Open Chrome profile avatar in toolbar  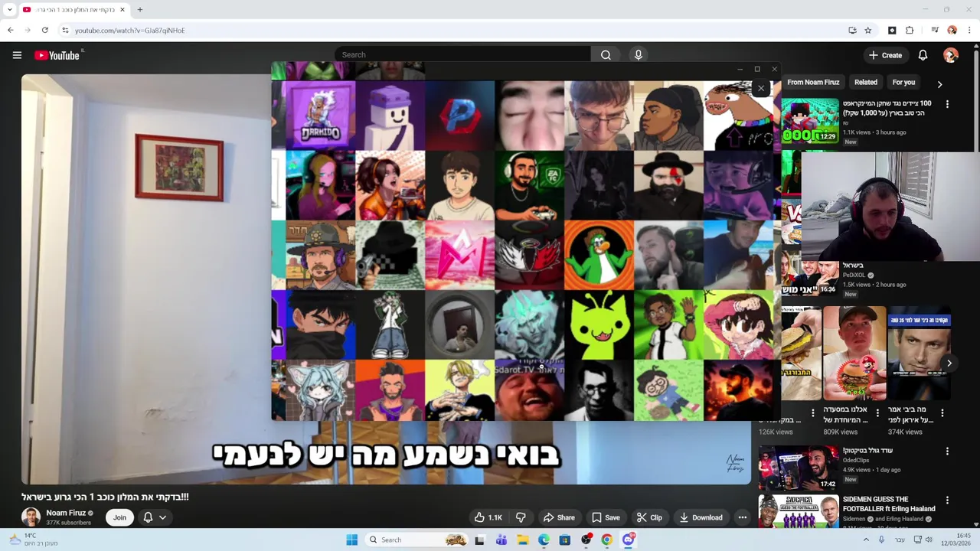(x=952, y=31)
